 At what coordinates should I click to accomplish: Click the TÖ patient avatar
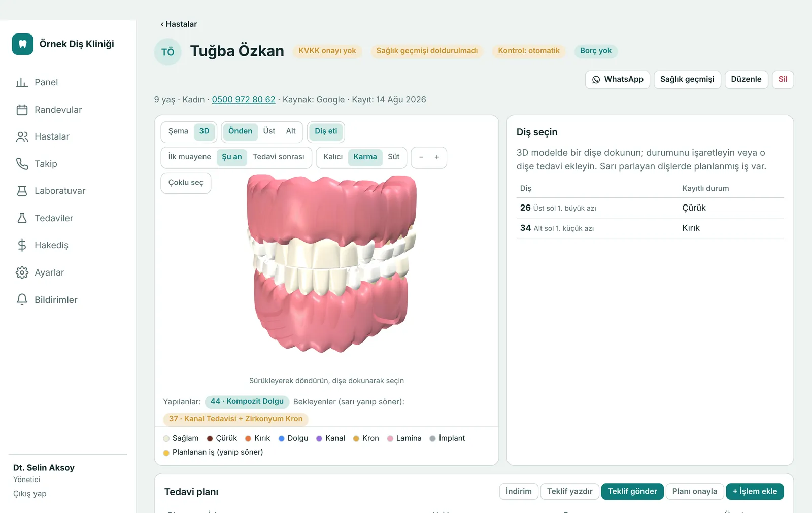pos(167,52)
